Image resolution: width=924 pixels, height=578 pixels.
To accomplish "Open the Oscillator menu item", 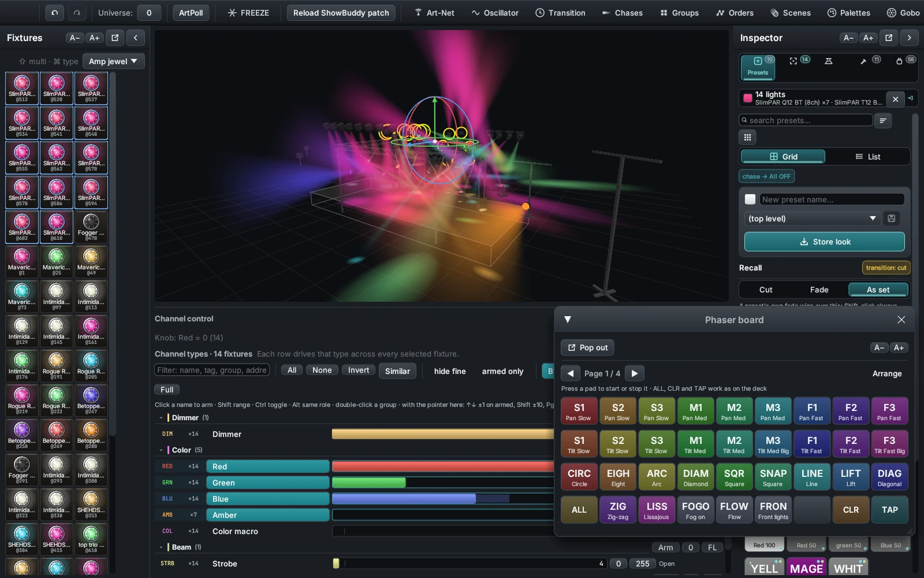I will pos(495,13).
